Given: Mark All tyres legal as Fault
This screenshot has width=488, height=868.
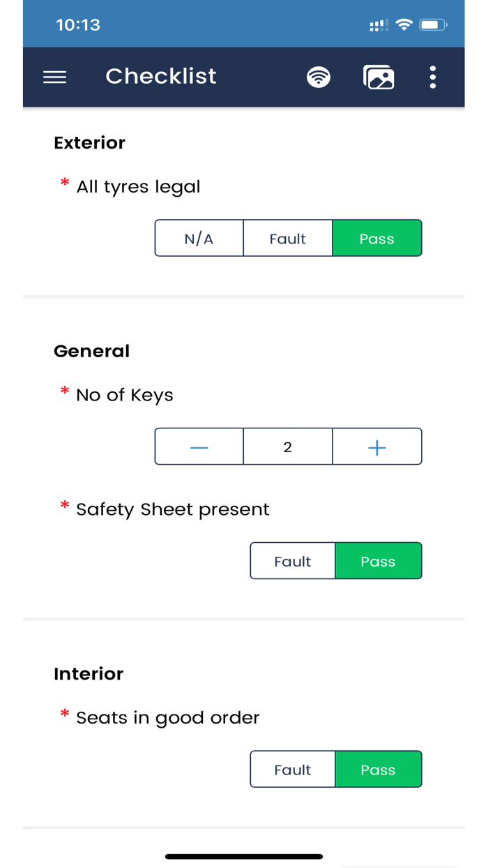Looking at the screenshot, I should 288,239.
